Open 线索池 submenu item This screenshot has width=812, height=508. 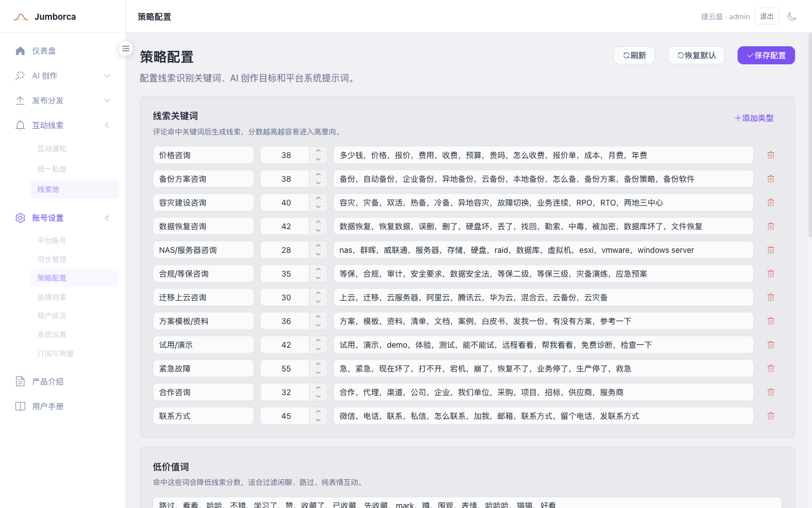coord(74,189)
